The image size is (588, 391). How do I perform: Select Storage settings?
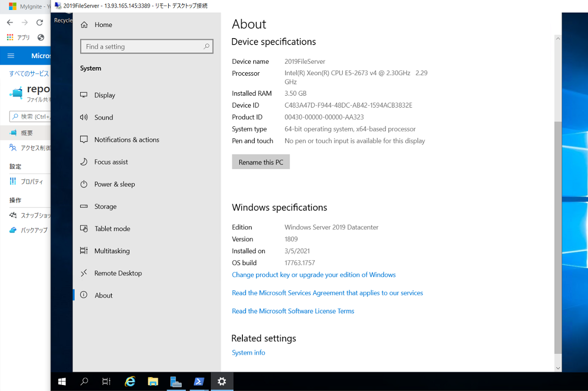(x=105, y=207)
